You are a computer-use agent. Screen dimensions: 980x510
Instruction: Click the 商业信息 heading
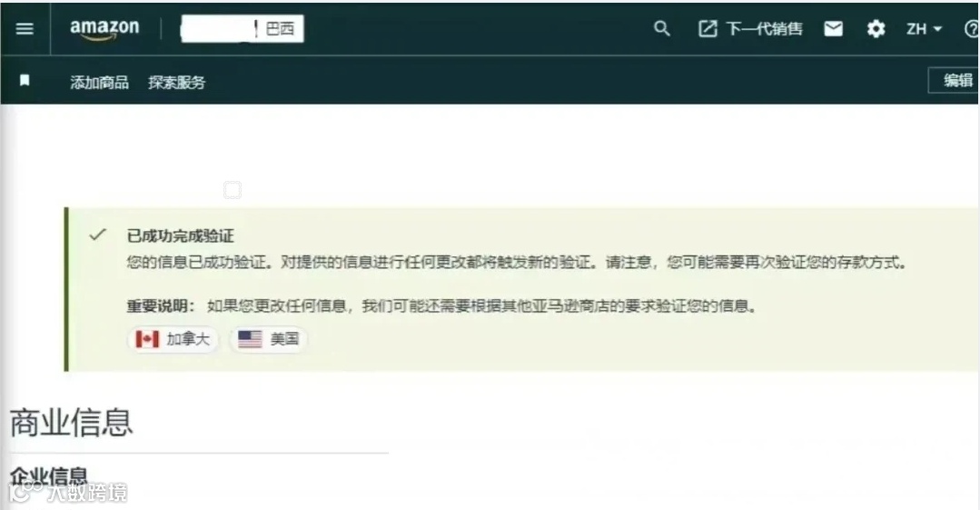click(71, 423)
